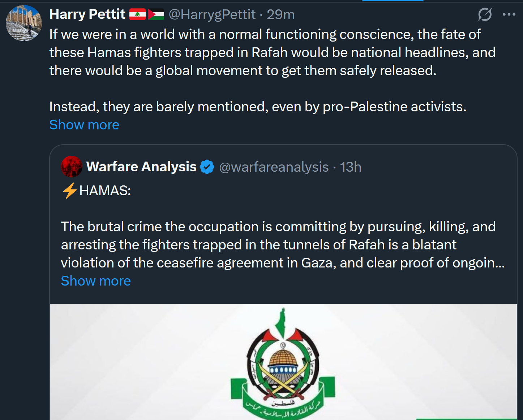Open the three-dot more options menu
The width and height of the screenshot is (523, 420).
coord(509,14)
